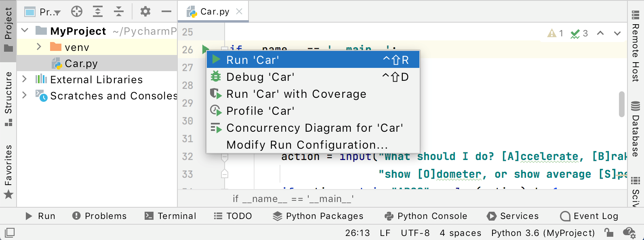
Task: Click the 26:13 line position indicator
Action: 358,233
